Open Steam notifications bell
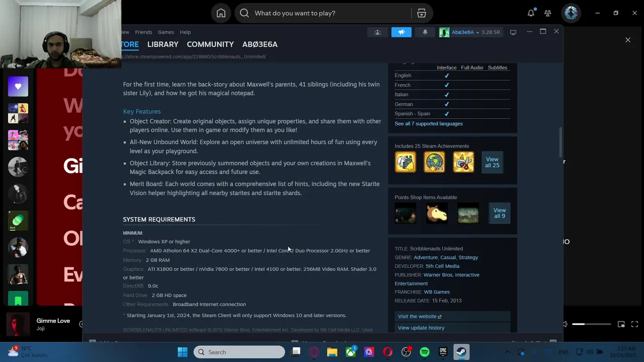The height and width of the screenshot is (362, 644). click(425, 32)
